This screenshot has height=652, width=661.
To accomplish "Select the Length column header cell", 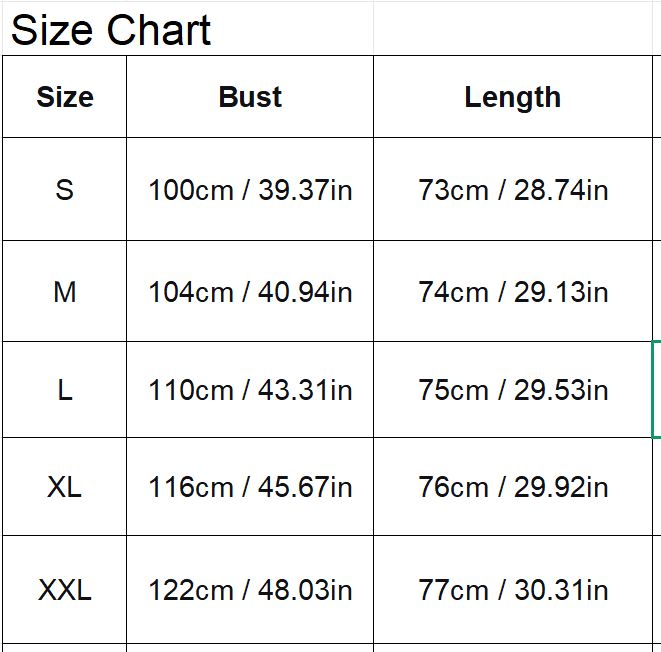I will [x=512, y=97].
